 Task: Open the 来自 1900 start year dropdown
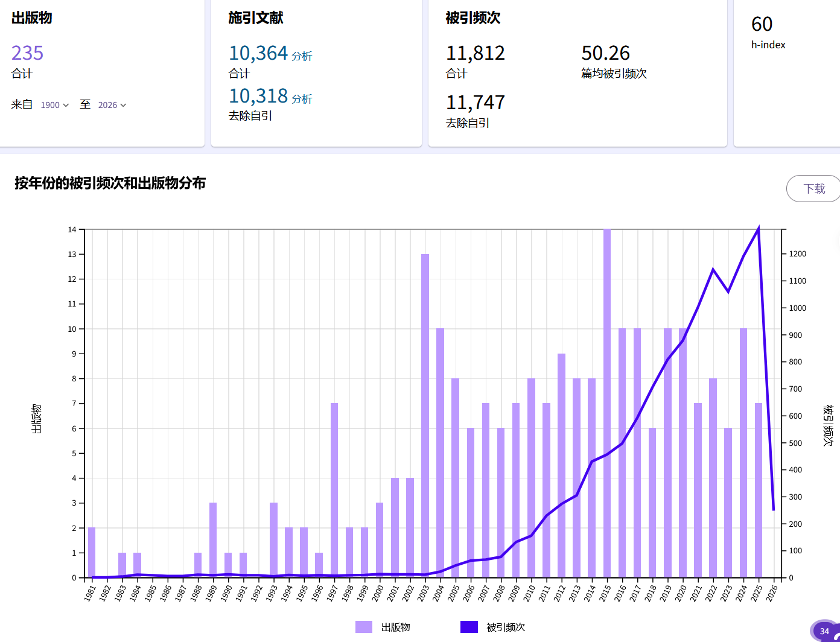55,105
